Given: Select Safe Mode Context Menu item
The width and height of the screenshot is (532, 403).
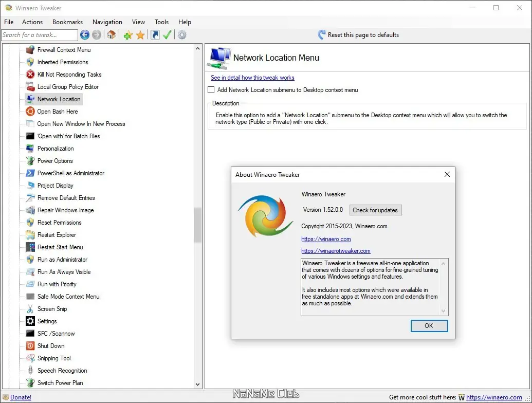Looking at the screenshot, I should pos(68,297).
